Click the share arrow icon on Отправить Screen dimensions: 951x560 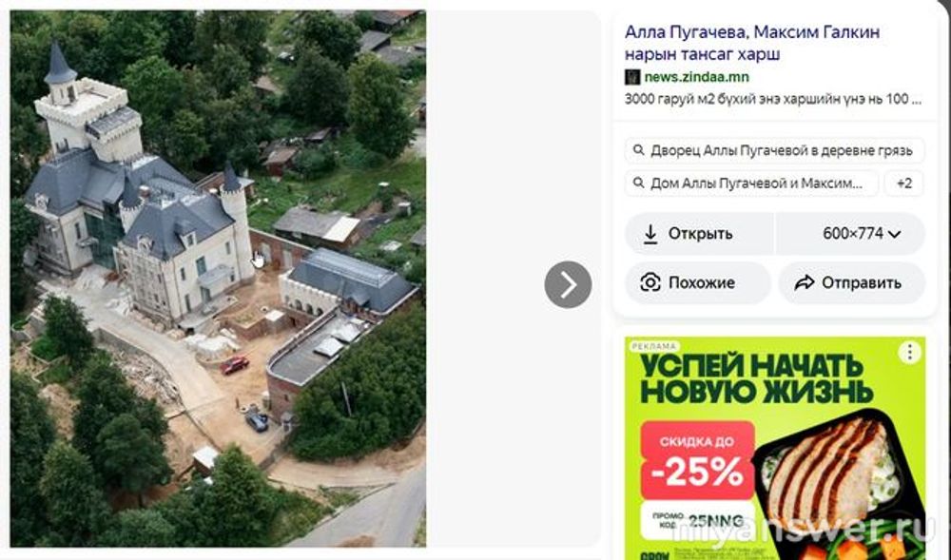(x=805, y=282)
